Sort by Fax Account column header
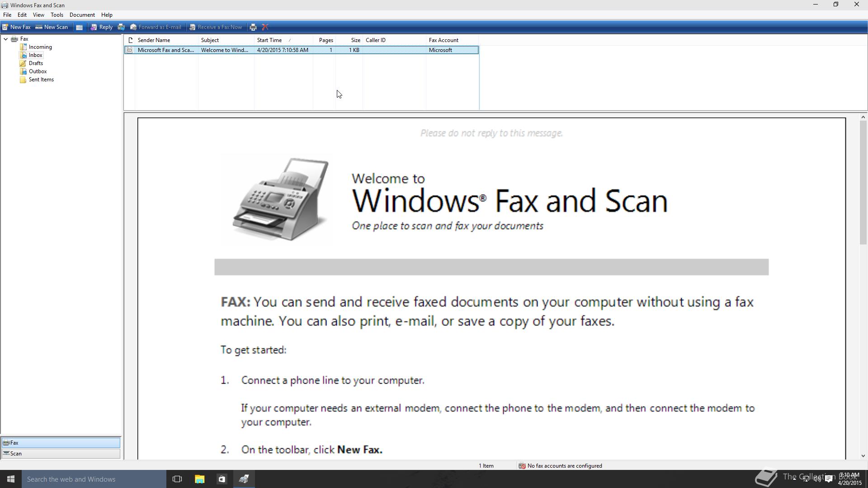The width and height of the screenshot is (868, 488). (x=452, y=40)
